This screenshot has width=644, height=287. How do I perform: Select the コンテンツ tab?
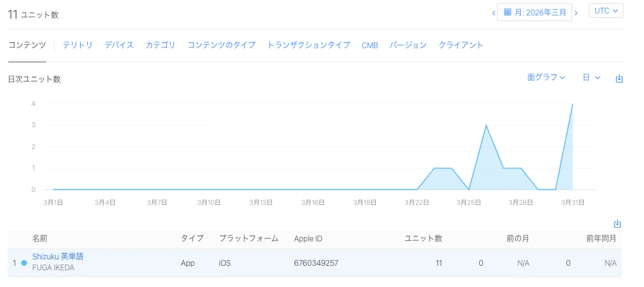27,45
